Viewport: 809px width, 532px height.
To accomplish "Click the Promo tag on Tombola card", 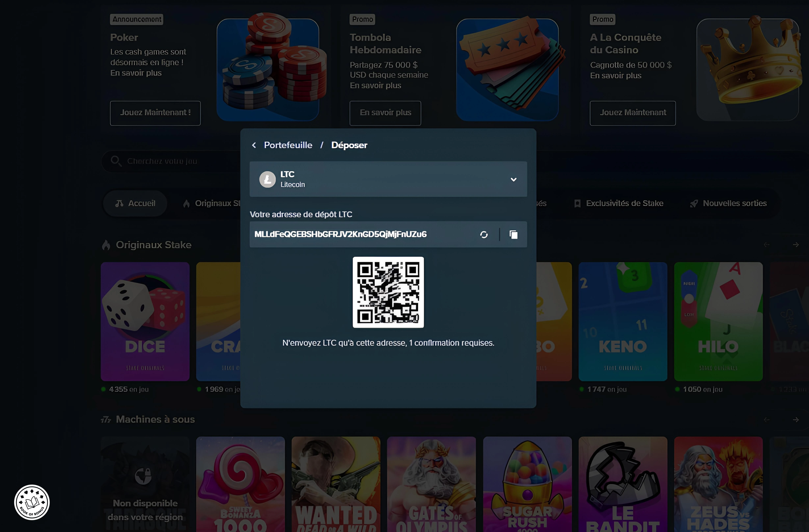I will click(x=362, y=19).
